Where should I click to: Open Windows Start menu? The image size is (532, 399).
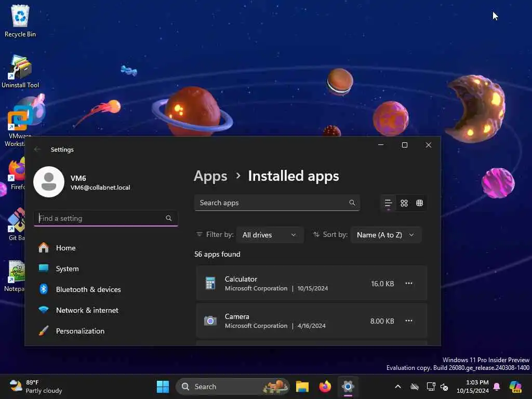tap(163, 387)
